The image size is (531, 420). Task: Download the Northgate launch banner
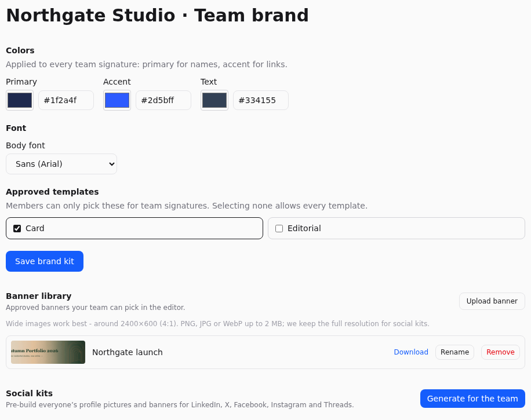[411, 352]
